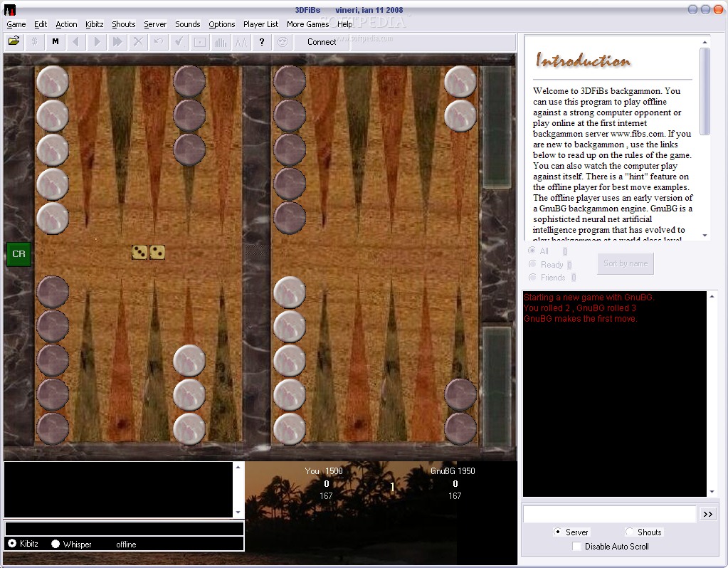Open the Shouts menu
Image resolution: width=728 pixels, height=568 pixels.
(124, 24)
